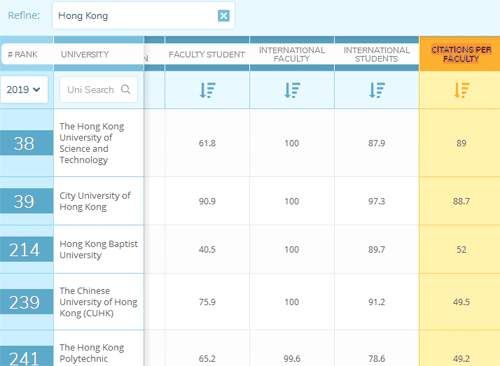Click Hong Kong Baptist international faculty value 100
500x366 pixels.
[292, 250]
